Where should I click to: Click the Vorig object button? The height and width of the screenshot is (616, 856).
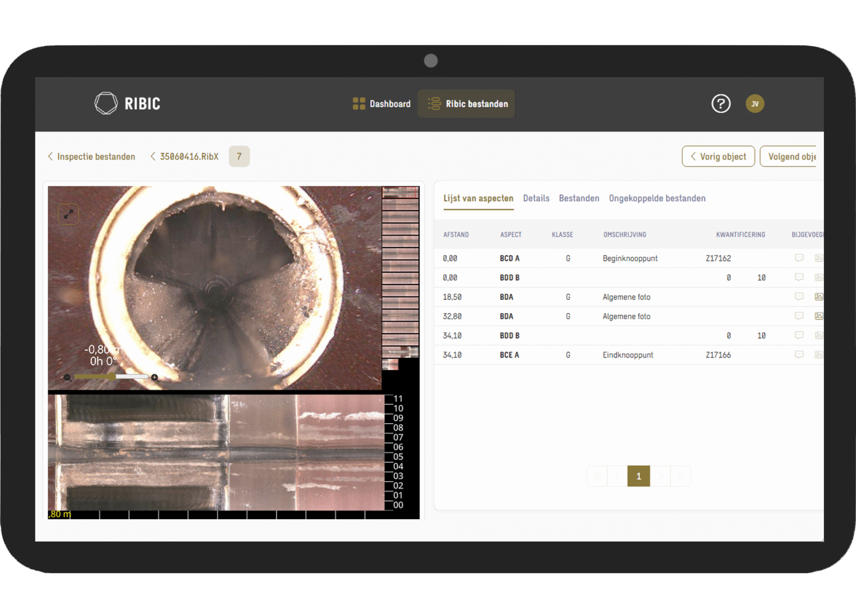point(718,156)
